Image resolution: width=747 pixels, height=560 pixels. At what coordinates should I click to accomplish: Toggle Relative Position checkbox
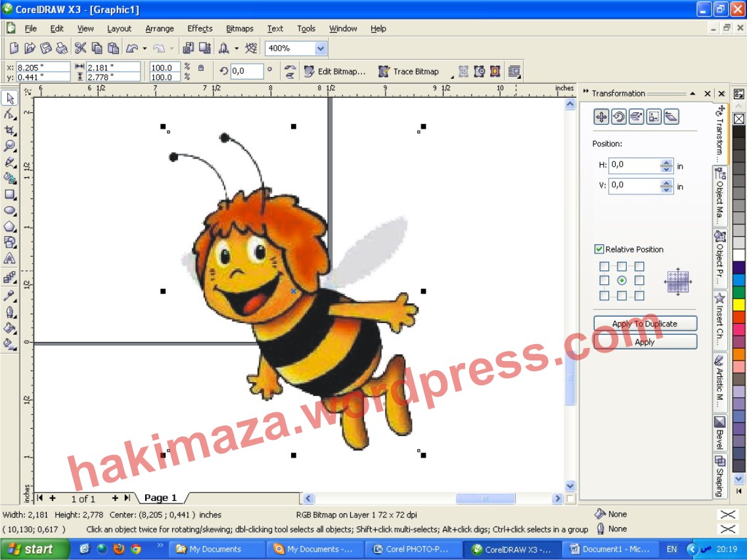(599, 249)
